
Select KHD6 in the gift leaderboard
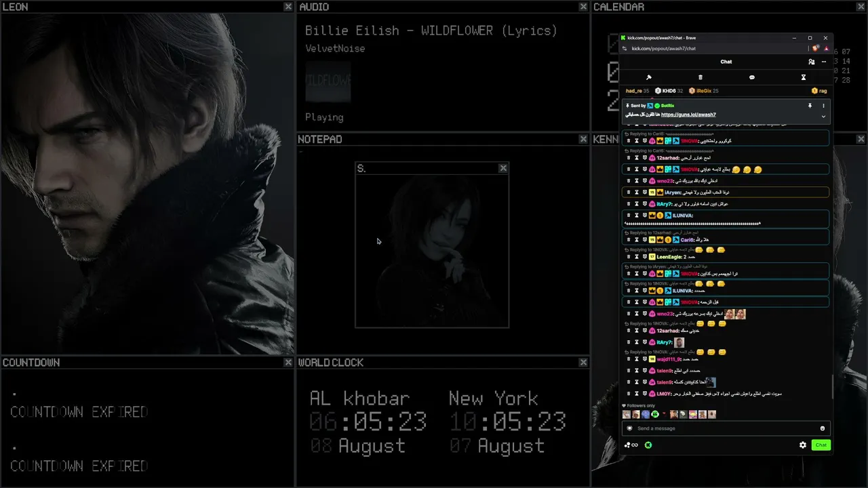(669, 91)
